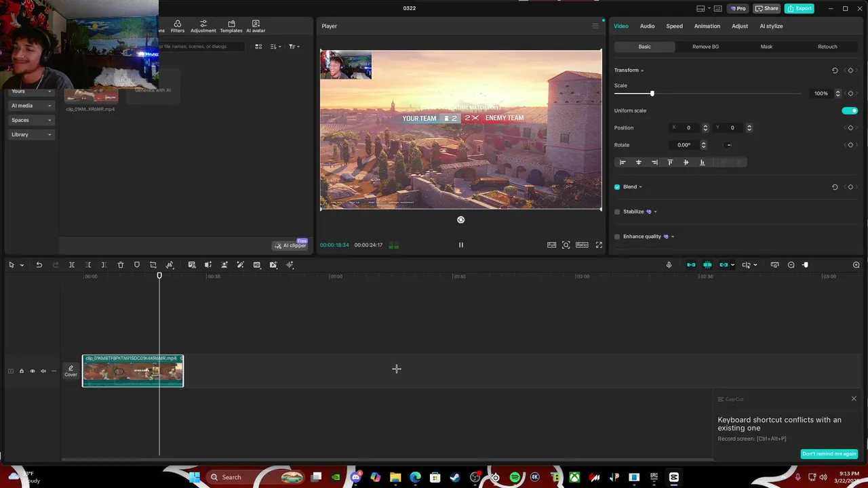This screenshot has height=488, width=868.
Task: Undo the last edit
Action: point(39,265)
